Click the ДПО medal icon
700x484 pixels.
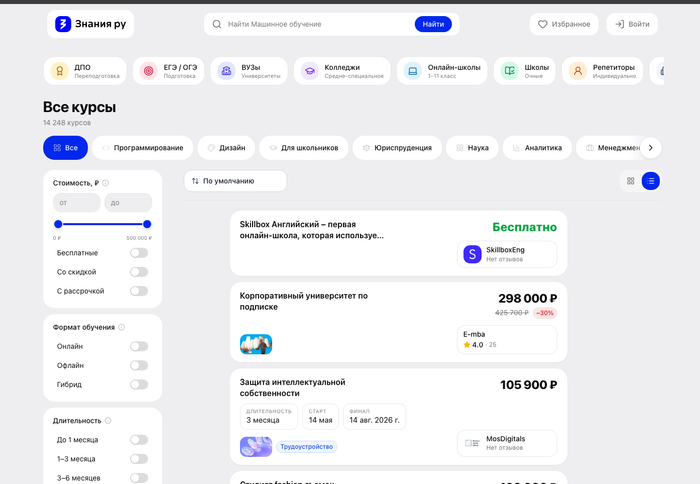(x=59, y=71)
